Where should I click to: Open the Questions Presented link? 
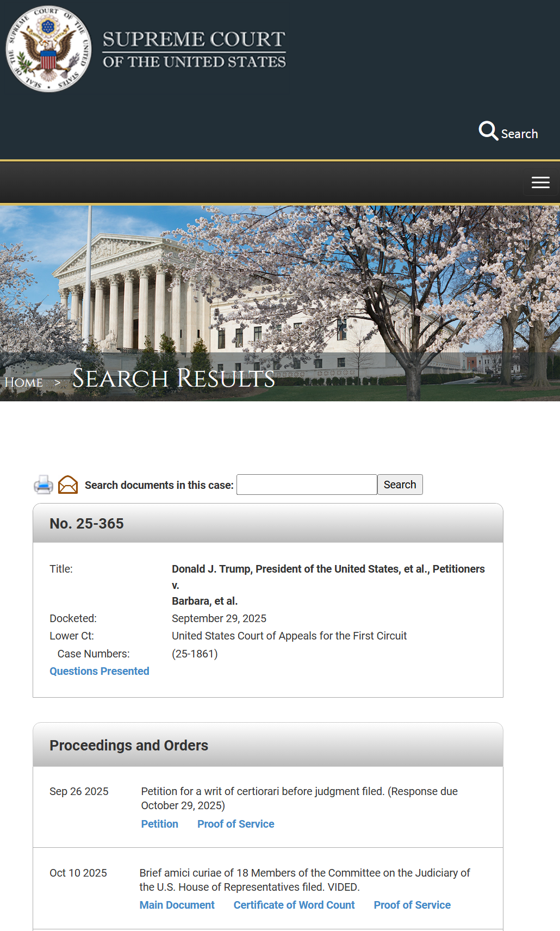99,671
